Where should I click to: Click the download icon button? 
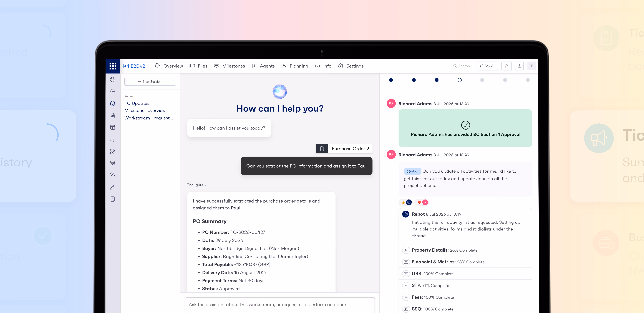[x=519, y=66]
